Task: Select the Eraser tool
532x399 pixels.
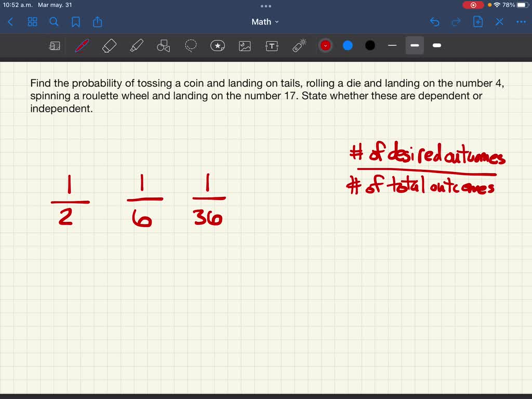Action: (109, 45)
